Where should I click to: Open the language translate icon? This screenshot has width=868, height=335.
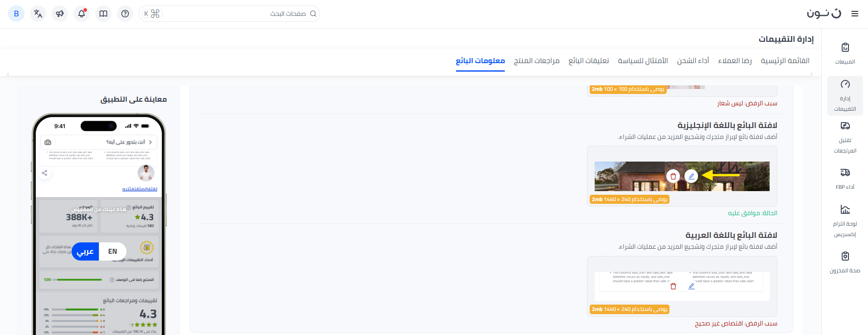(x=38, y=14)
